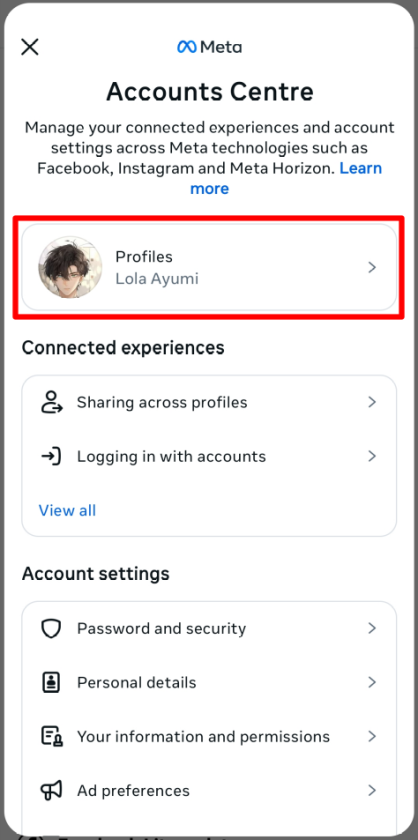Expand Personal details chevron arrow

click(372, 682)
